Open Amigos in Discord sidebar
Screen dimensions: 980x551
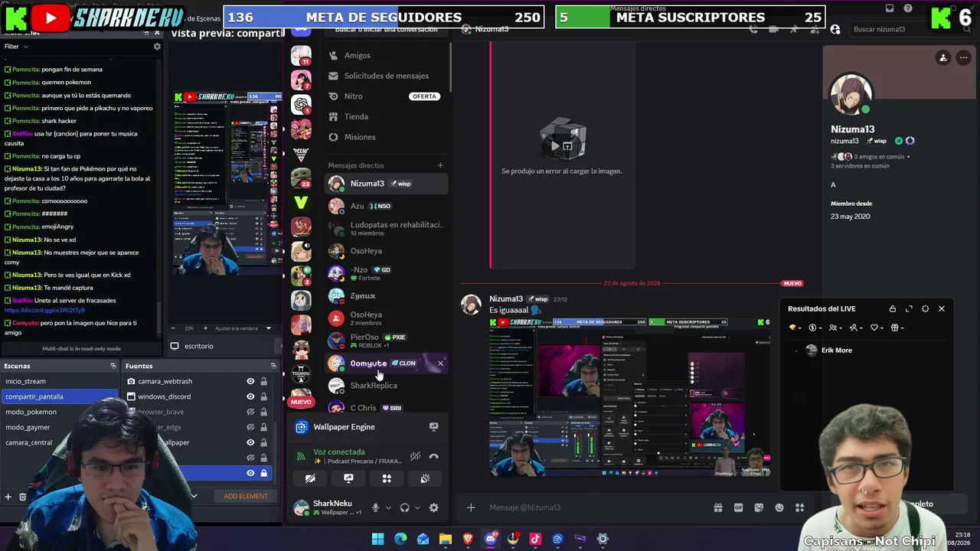coord(387,55)
